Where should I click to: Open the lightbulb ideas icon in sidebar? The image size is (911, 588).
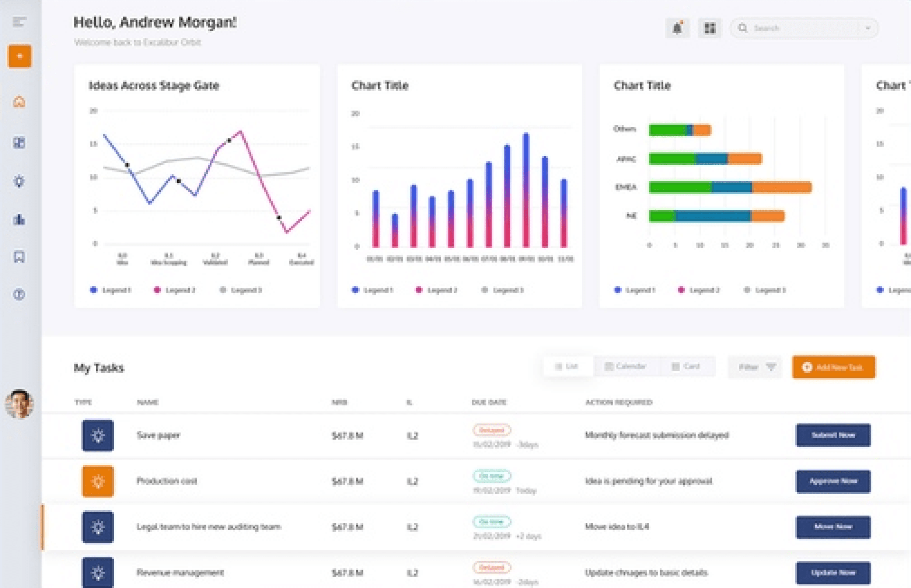20,181
